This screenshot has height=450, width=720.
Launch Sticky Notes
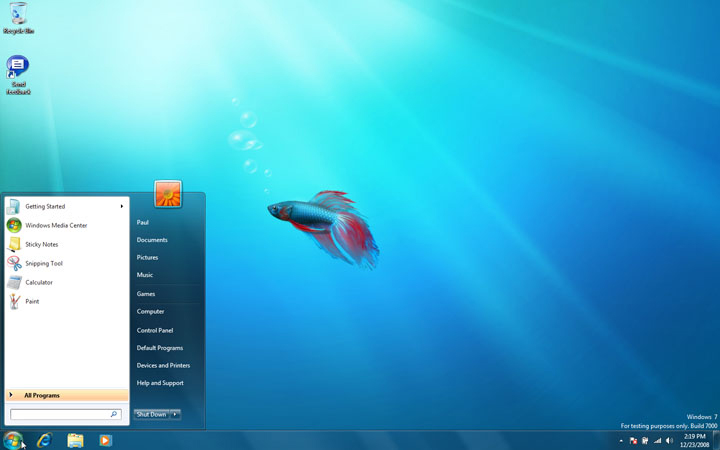(41, 244)
